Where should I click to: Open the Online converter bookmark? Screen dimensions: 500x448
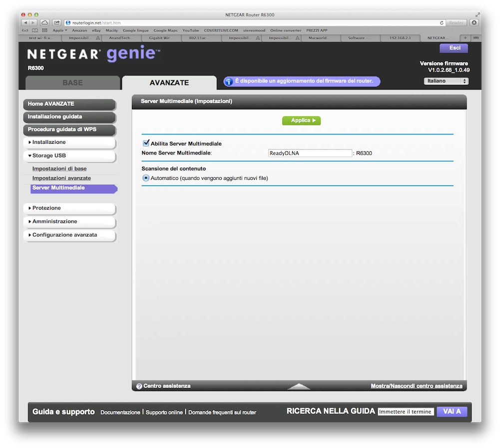click(x=286, y=30)
